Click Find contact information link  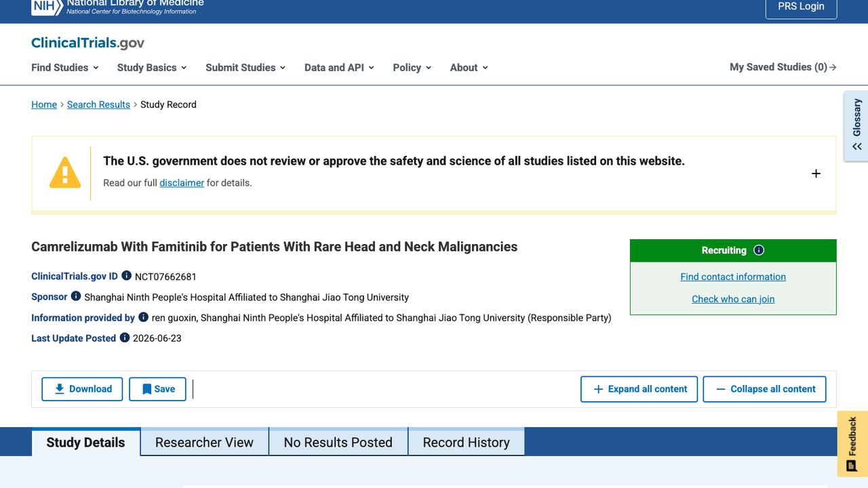(x=733, y=277)
